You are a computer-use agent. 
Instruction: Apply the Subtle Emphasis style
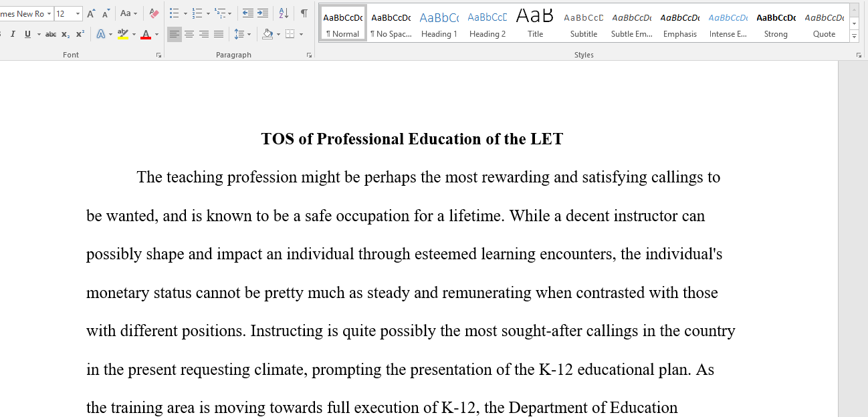click(x=632, y=23)
